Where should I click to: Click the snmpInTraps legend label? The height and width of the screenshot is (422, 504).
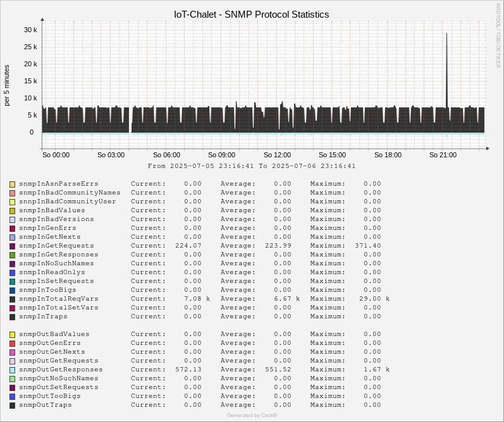[x=43, y=316]
